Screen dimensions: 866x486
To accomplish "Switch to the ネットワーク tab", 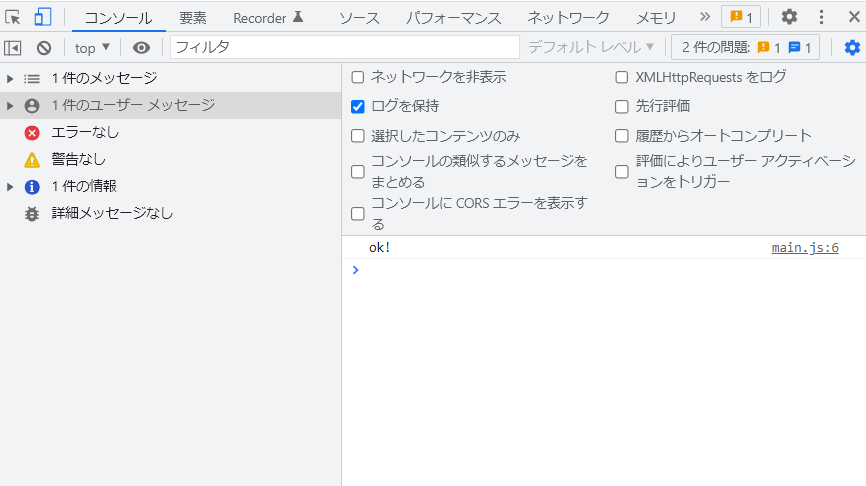I will (x=568, y=18).
